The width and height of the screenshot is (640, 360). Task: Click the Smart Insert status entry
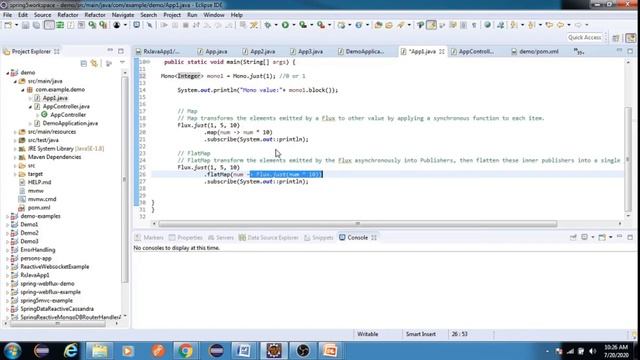coord(421,334)
